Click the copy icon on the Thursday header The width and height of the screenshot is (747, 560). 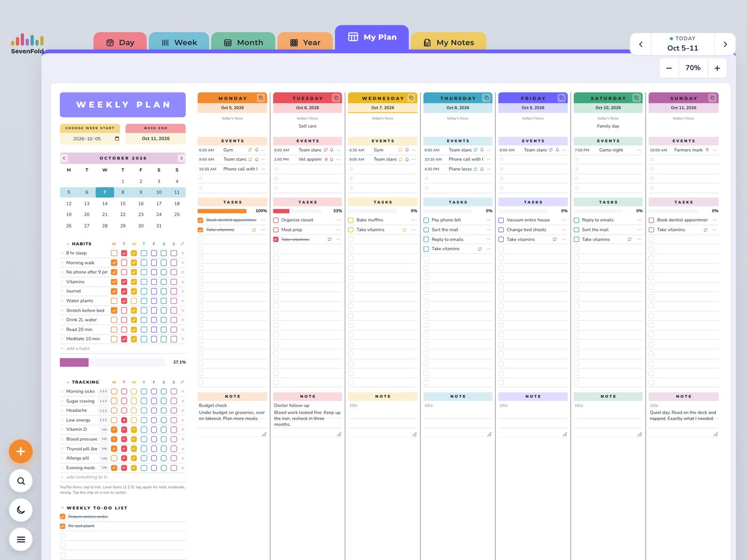[487, 98]
